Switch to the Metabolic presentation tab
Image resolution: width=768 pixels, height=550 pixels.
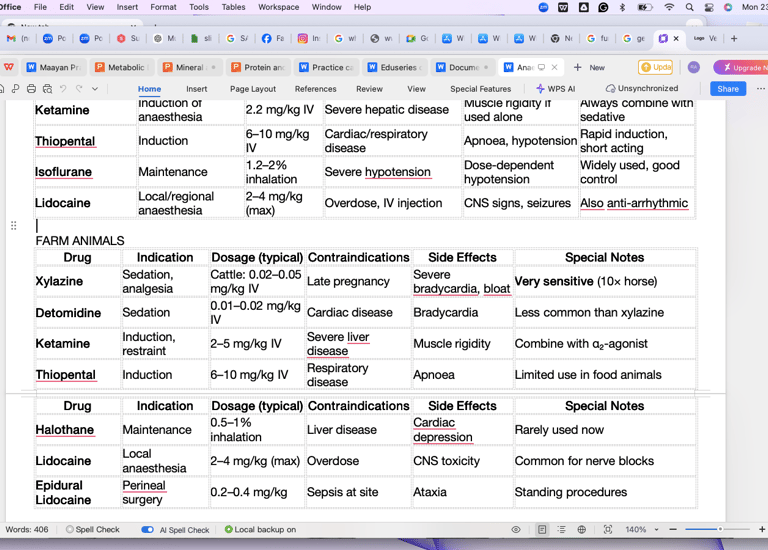click(122, 68)
